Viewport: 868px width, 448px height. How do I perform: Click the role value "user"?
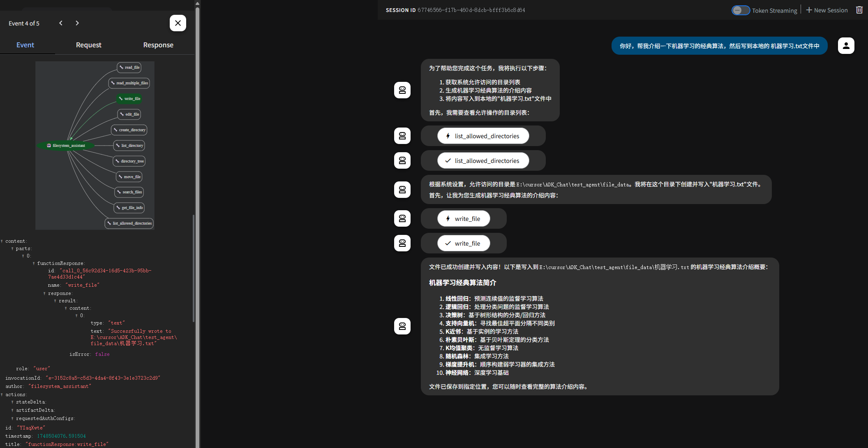42,369
